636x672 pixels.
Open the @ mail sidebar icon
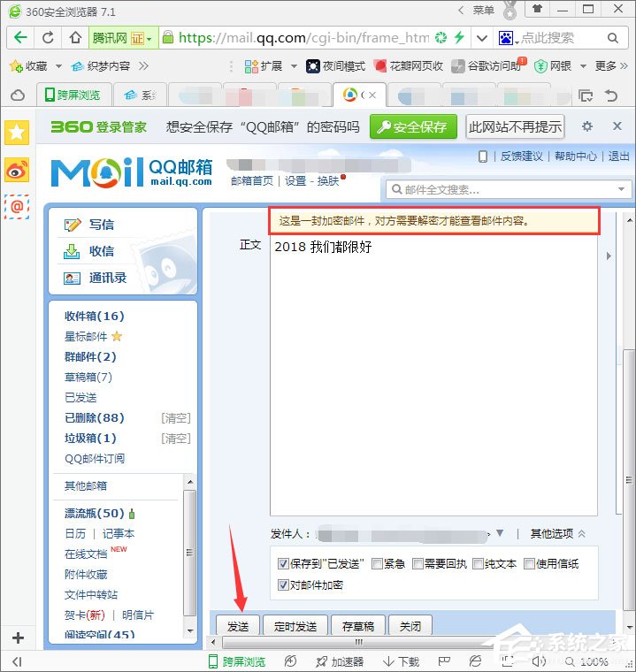point(17,207)
